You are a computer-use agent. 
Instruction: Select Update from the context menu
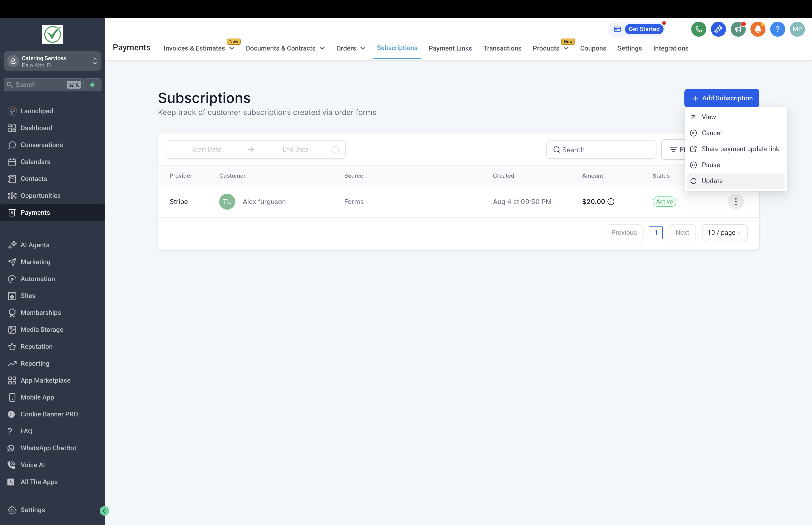[712, 181]
